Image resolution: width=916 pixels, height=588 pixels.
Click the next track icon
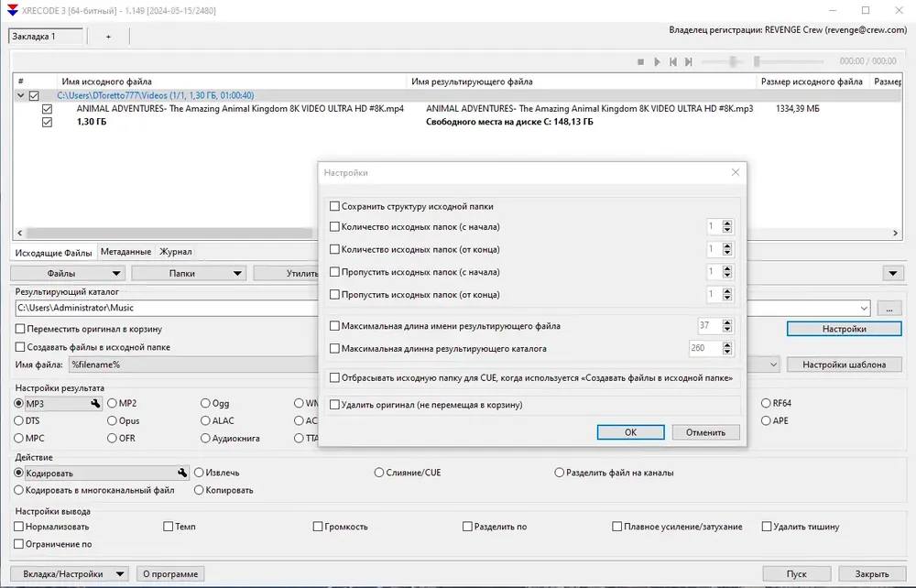click(689, 61)
